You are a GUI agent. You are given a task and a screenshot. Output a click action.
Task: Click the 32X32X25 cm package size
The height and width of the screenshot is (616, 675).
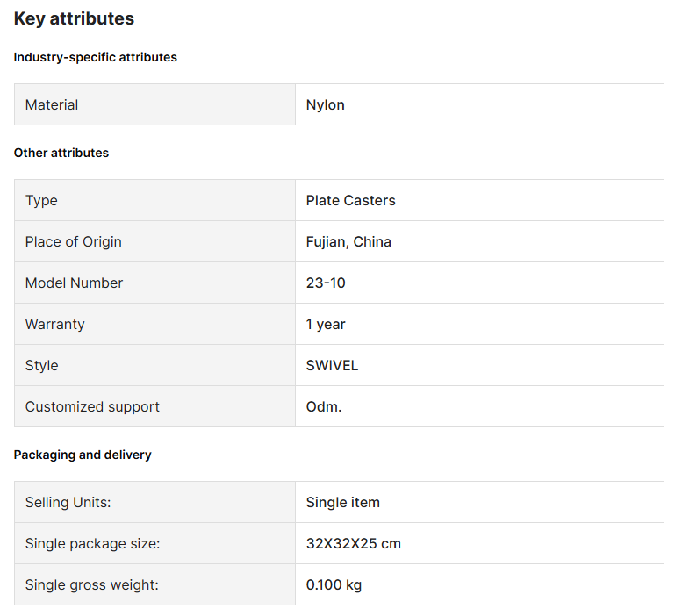point(353,543)
